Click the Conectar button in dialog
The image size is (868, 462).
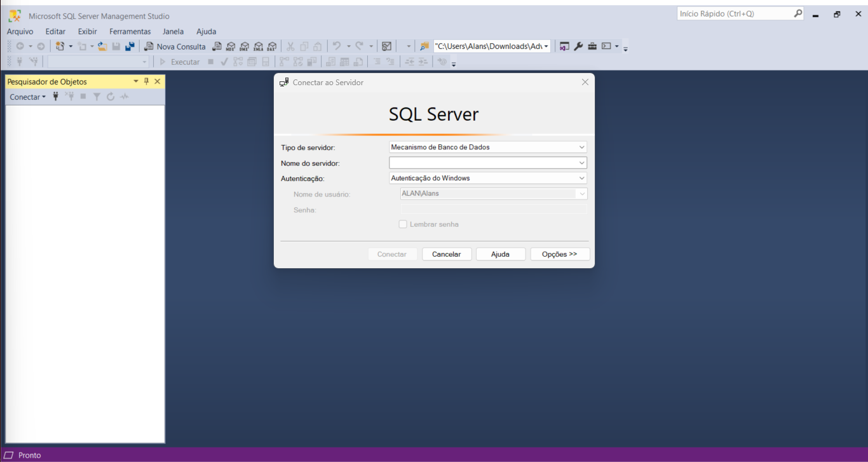point(392,254)
